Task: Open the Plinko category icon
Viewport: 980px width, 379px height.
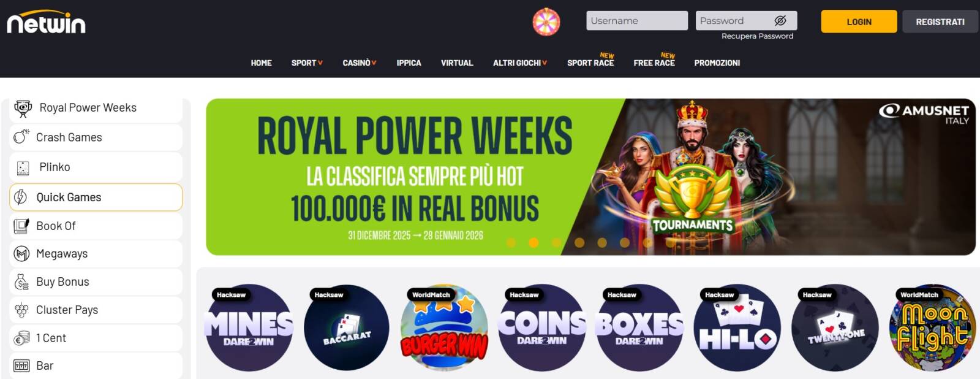Action: pos(23,167)
